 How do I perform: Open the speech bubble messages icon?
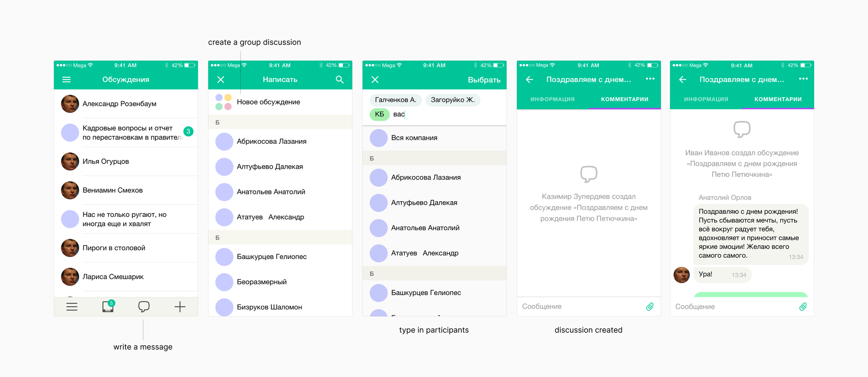[x=144, y=307]
